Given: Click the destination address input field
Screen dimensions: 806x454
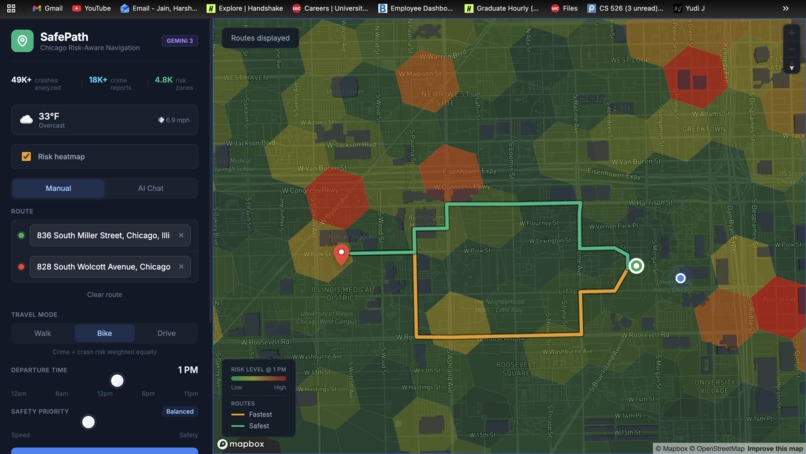Looking at the screenshot, I should (x=110, y=266).
